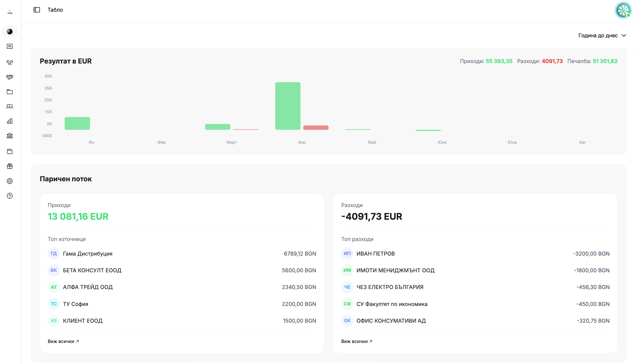Toggle the sidebar panel icon near Табло
Image resolution: width=636 pixels, height=364 pixels.
37,10
